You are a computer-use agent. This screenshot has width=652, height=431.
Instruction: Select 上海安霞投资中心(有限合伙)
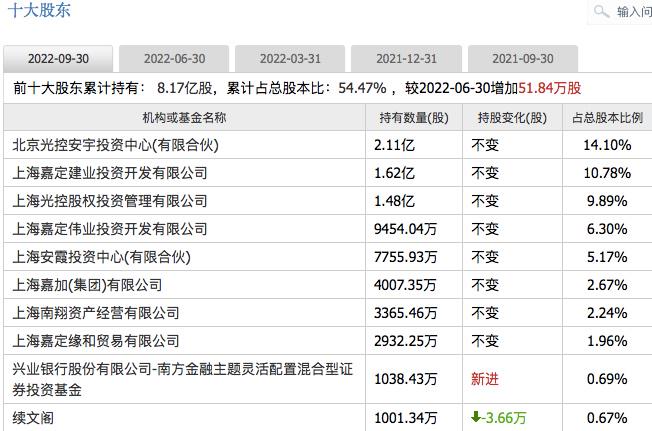[101, 257]
